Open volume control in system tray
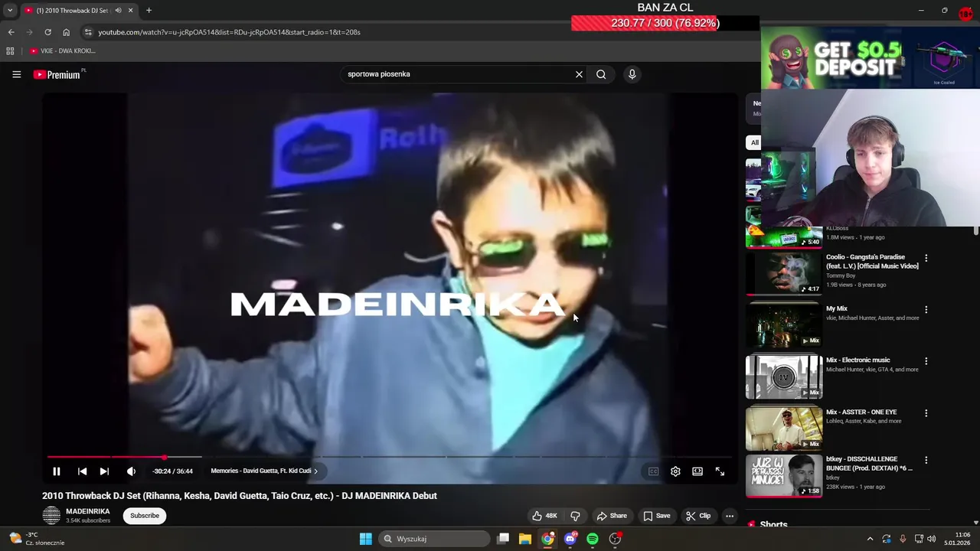This screenshot has height=551, width=980. (931, 539)
